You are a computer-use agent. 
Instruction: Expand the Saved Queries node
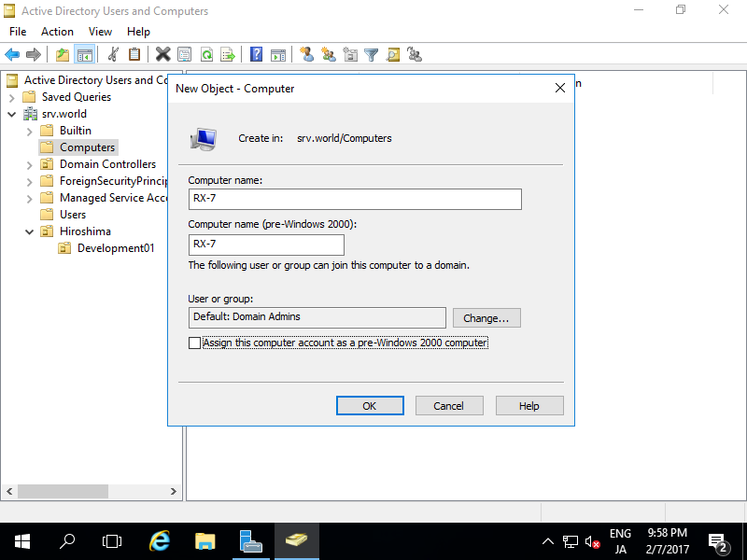coord(12,98)
